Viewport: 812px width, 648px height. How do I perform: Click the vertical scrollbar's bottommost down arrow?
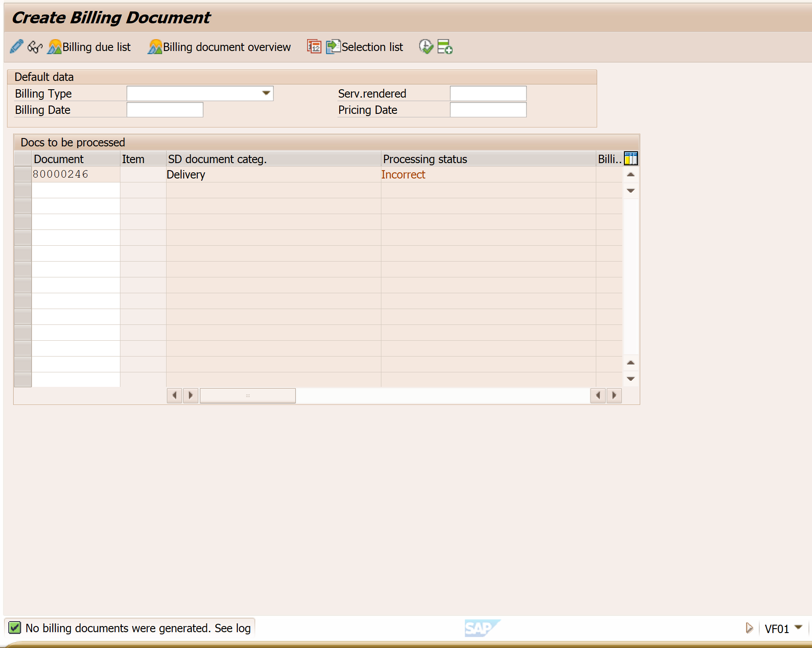[x=631, y=379]
